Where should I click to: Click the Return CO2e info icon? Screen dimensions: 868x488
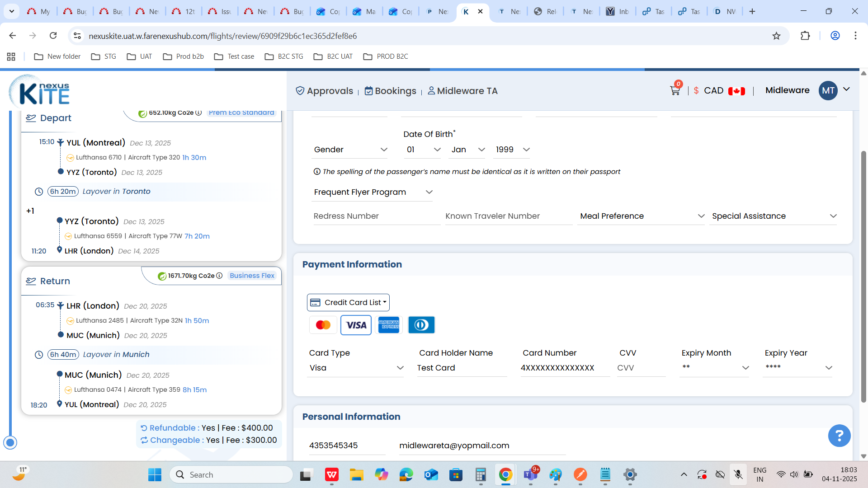click(x=219, y=276)
